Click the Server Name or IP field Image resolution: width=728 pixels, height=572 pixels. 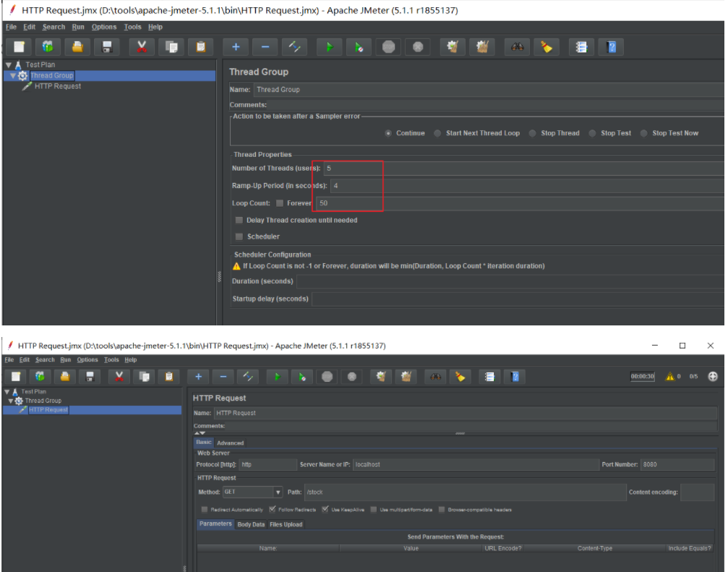tap(476, 464)
